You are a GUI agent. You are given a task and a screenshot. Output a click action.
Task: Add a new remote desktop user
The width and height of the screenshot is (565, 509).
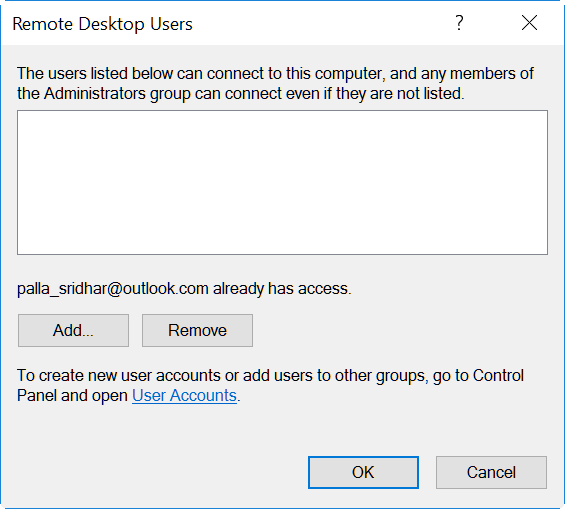73,330
